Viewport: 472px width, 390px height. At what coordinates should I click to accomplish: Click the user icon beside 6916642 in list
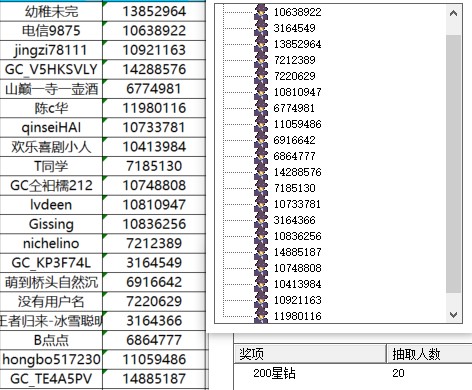click(x=261, y=140)
